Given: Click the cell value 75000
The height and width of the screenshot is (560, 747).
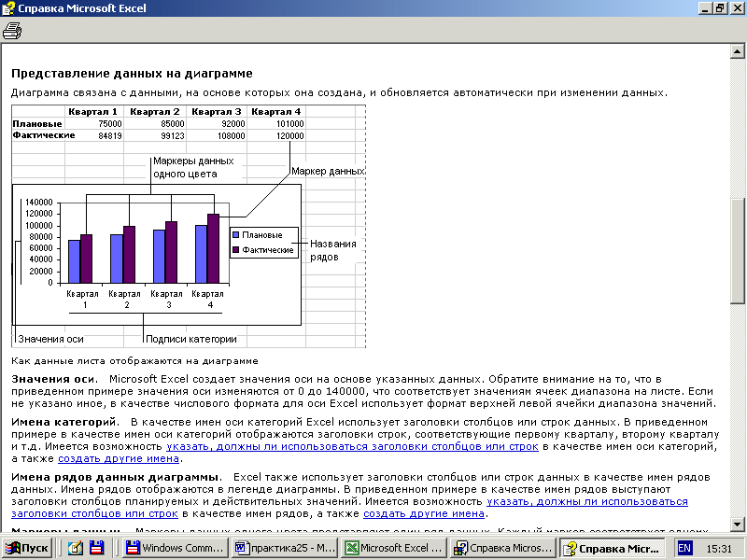Looking at the screenshot, I should (110, 124).
